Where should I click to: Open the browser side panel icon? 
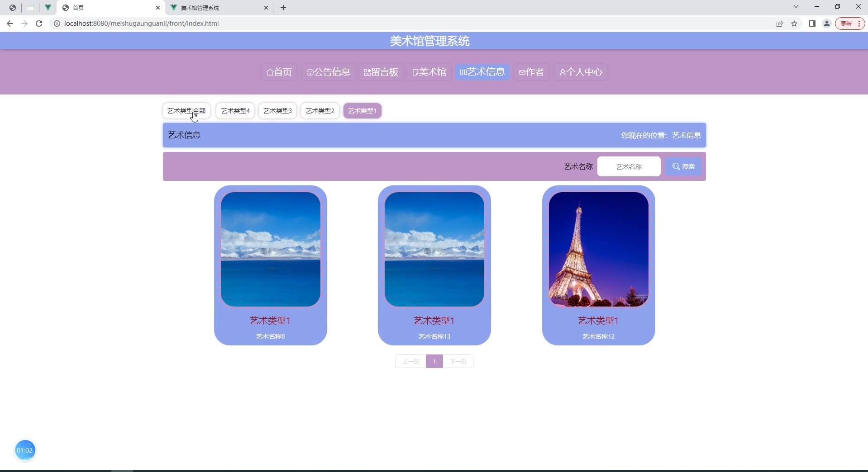(812, 24)
